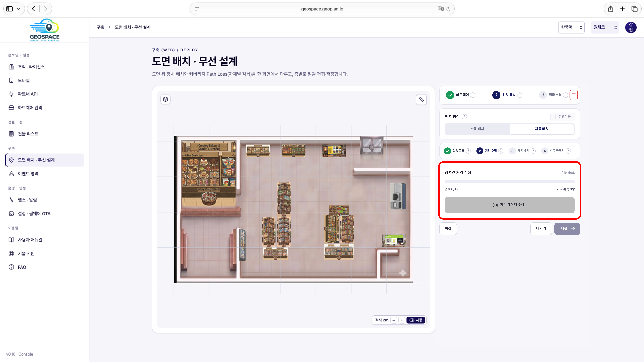
Task: Open help tooltip next to 하드웨어 step
Action: 473,95
